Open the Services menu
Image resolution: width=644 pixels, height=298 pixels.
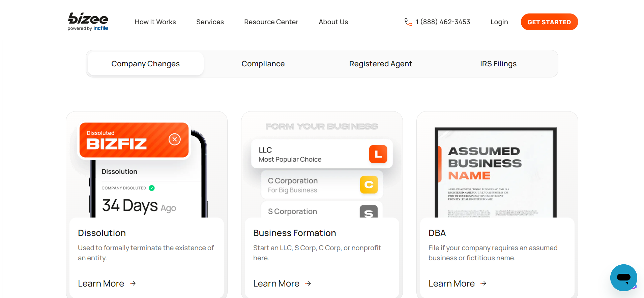(x=210, y=22)
